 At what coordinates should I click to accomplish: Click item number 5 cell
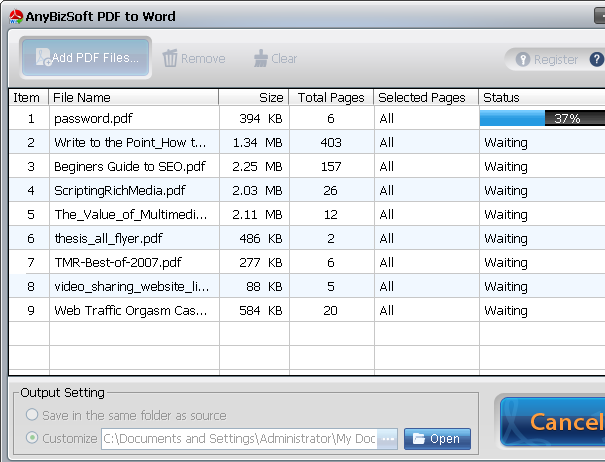(31, 214)
